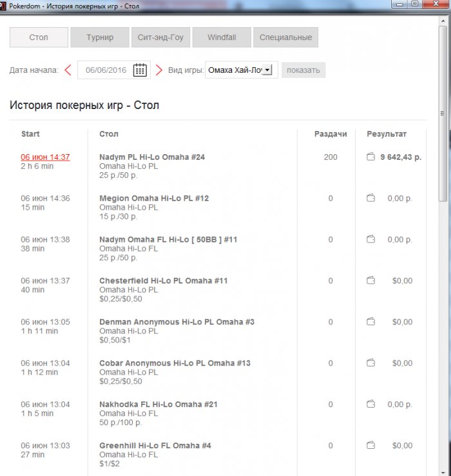The width and height of the screenshot is (451, 476).
Task: Click the показать button
Action: coord(303,70)
